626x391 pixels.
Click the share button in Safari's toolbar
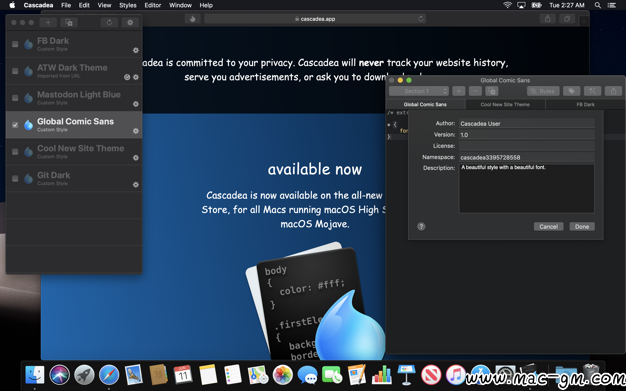[x=547, y=19]
